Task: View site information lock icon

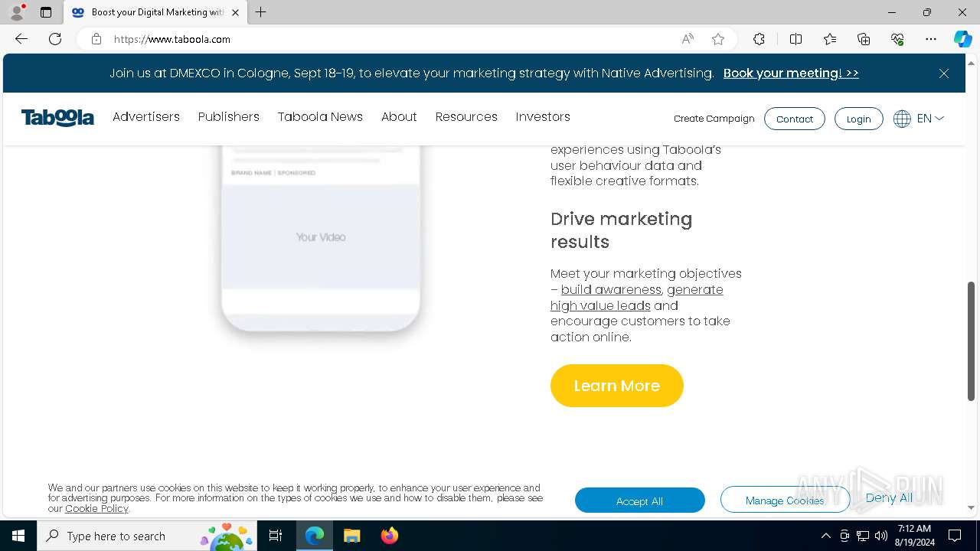Action: point(96,39)
